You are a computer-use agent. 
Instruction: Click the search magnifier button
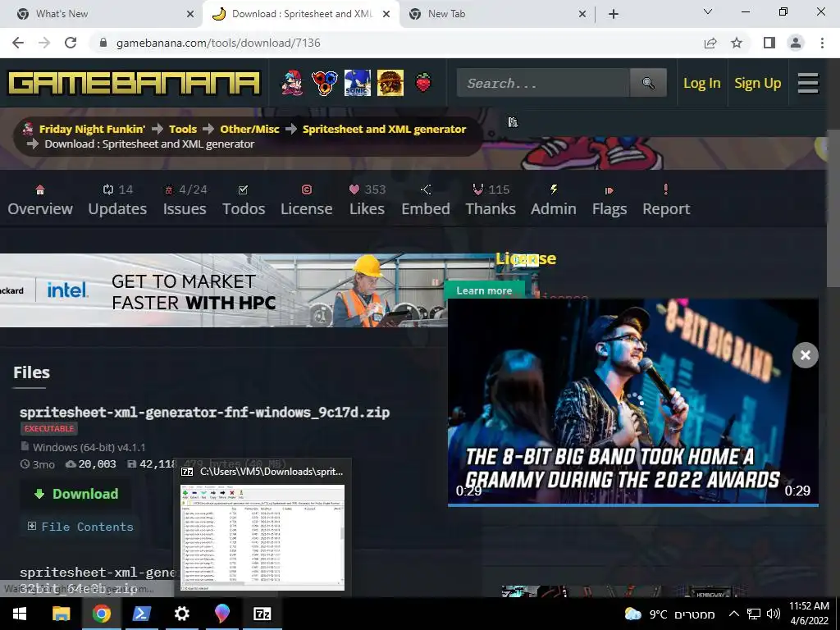pos(648,83)
